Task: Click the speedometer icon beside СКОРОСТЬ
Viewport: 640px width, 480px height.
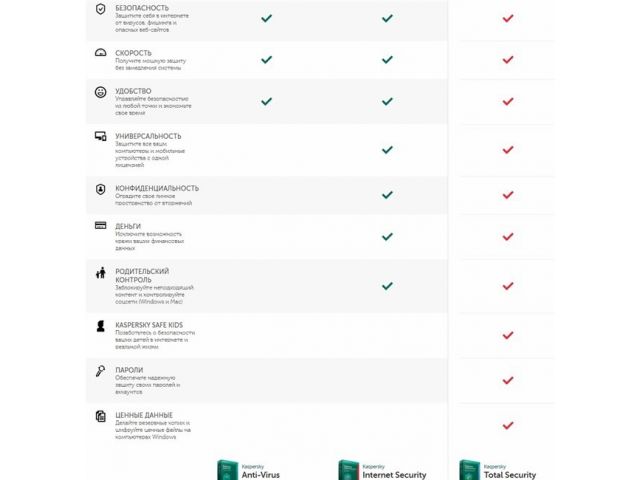Action: point(100,52)
